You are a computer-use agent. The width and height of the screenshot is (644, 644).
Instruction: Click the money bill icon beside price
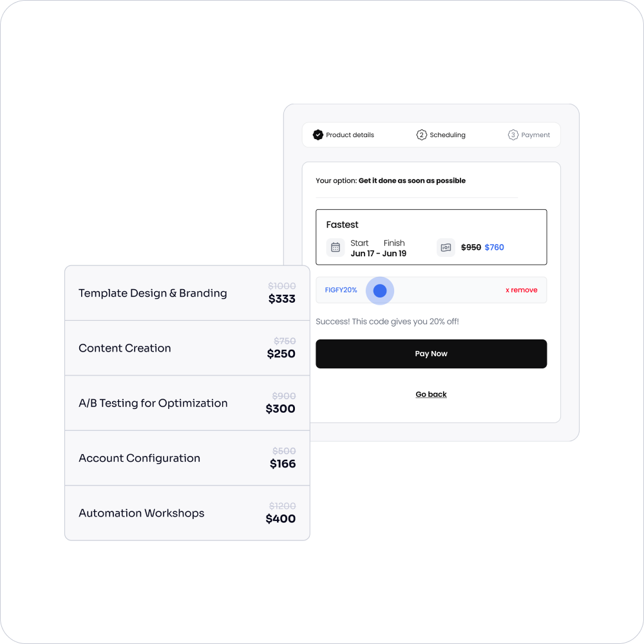click(x=446, y=247)
